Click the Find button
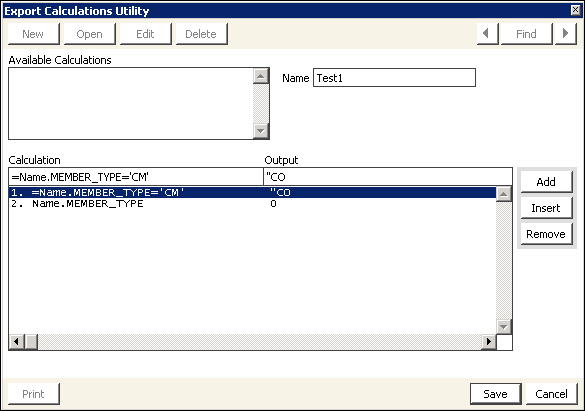Viewport: 585px width, 411px height. tap(526, 34)
